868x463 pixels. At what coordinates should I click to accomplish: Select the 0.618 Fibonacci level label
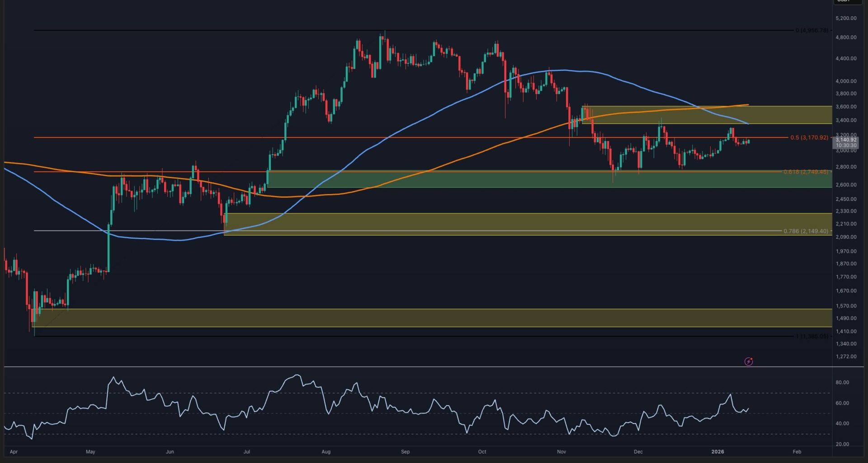coord(806,172)
